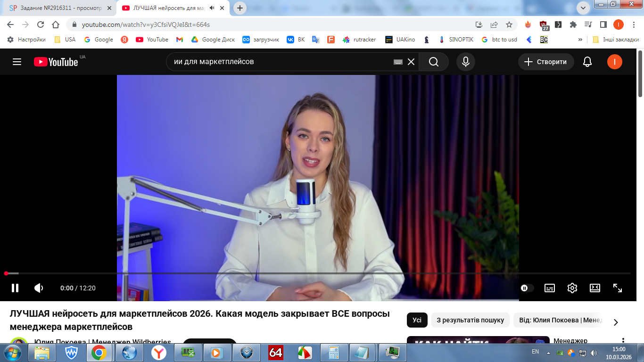644x362 pixels.
Task: Open the YouTube account avatar menu
Action: pyautogui.click(x=615, y=62)
